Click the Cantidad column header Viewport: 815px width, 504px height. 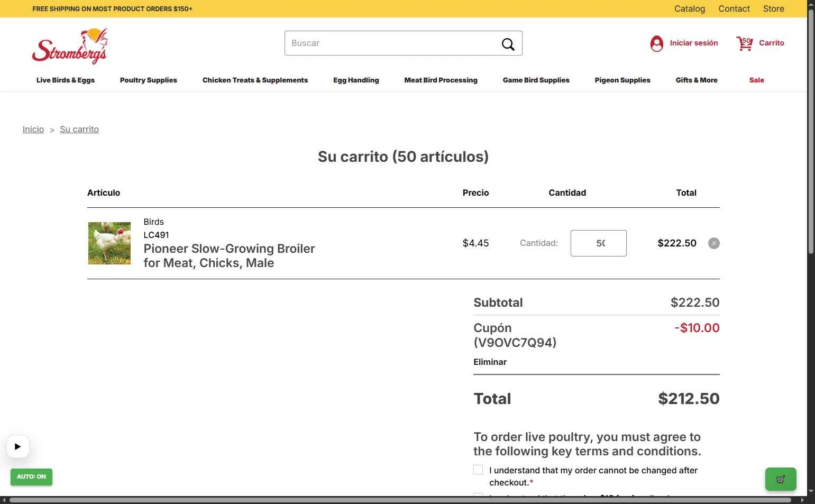click(x=567, y=193)
